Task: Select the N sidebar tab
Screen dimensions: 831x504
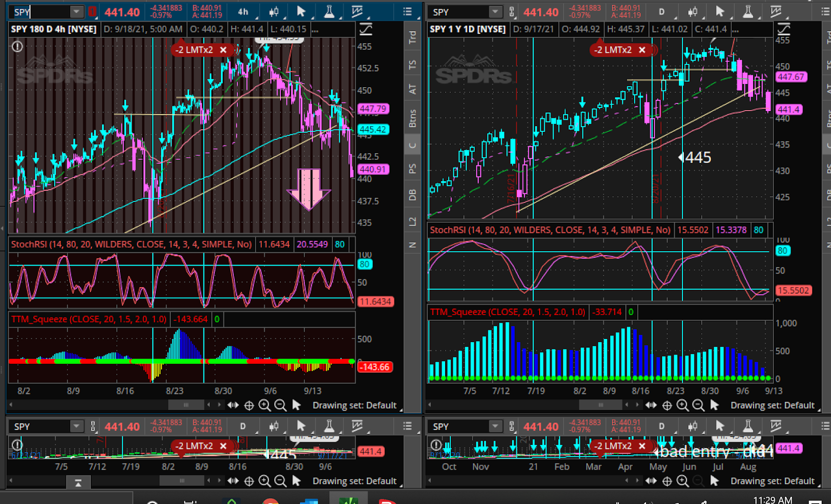Action: coord(412,245)
